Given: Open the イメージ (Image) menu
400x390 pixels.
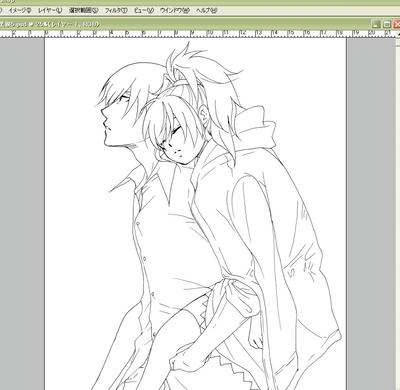Looking at the screenshot, I should (x=20, y=10).
